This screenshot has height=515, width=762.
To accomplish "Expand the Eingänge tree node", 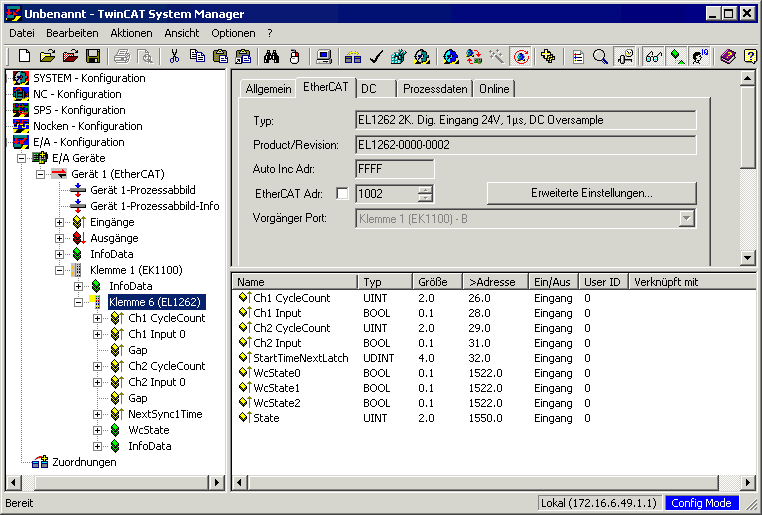I will click(59, 223).
